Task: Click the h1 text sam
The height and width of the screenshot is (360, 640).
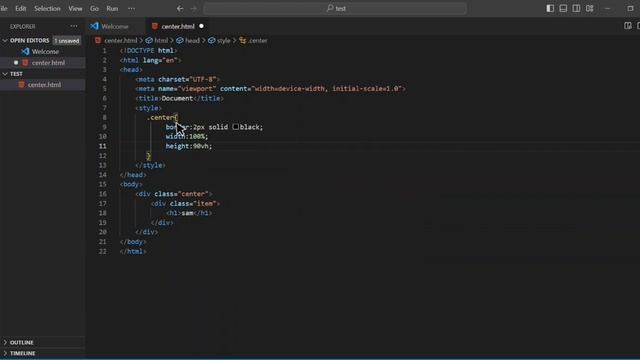Action: coord(187,213)
